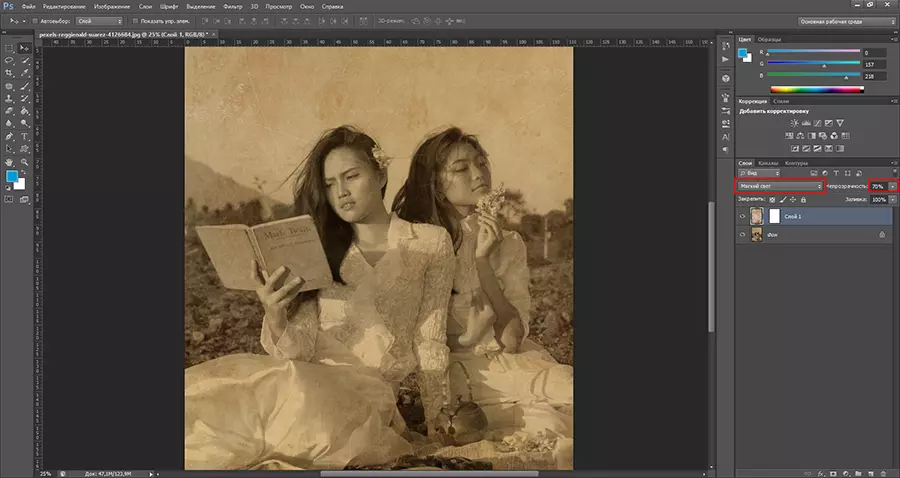This screenshot has width=900, height=478.
Task: Hide layer Слой 1 with eye icon
Action: click(x=742, y=216)
